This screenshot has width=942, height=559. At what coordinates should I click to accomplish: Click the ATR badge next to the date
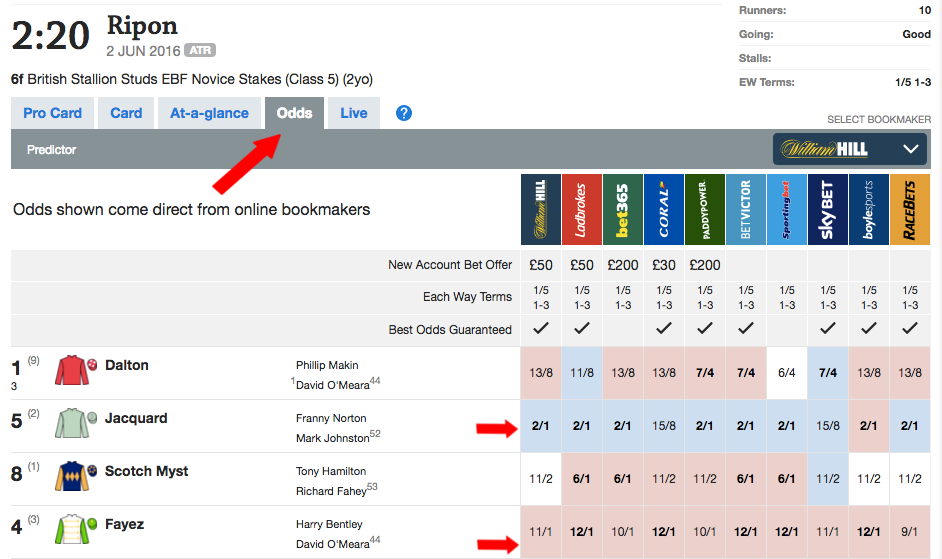coord(200,50)
